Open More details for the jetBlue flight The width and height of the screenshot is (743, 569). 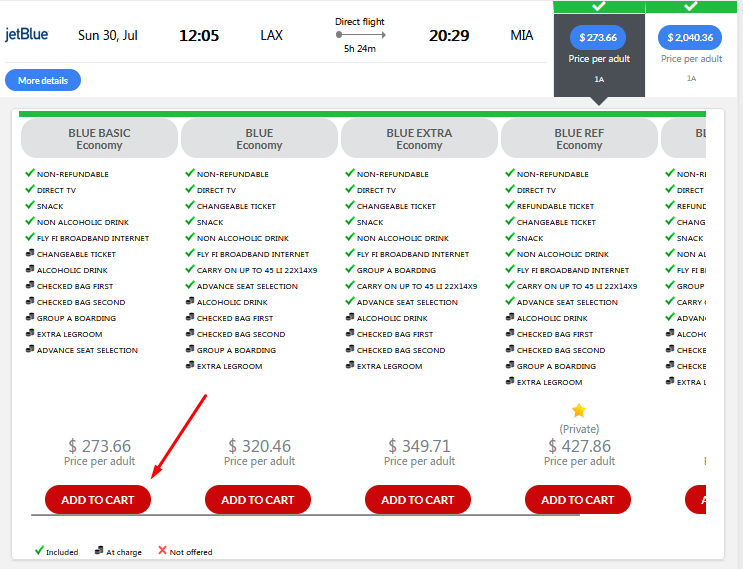tap(43, 81)
